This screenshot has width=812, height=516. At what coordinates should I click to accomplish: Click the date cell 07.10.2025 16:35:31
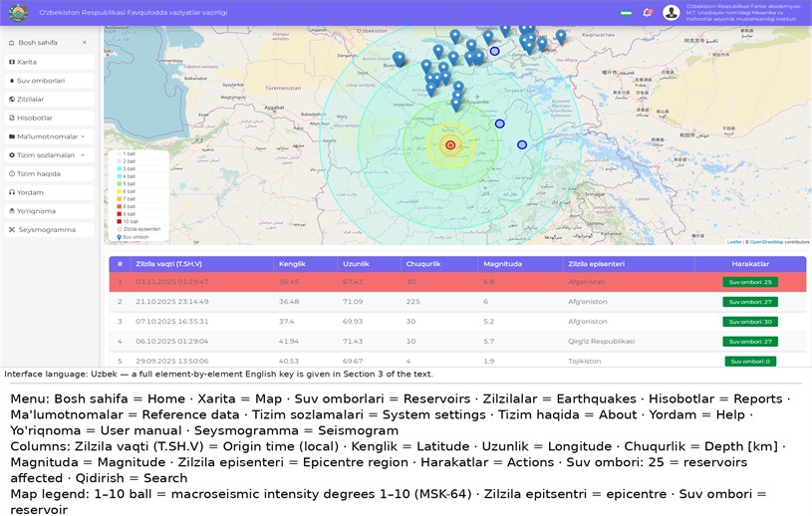click(172, 322)
